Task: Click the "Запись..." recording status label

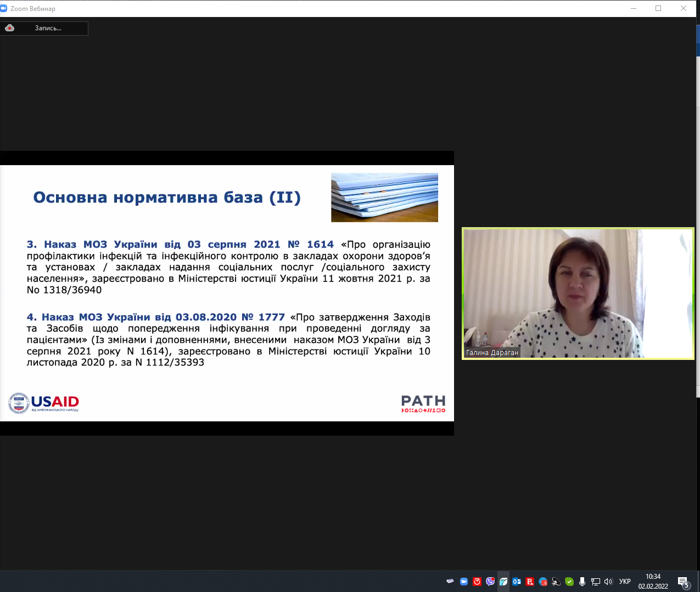Action: (48, 28)
